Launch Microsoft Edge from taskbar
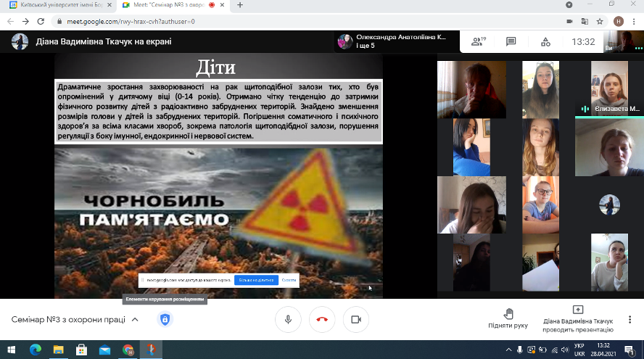 tap(36, 350)
